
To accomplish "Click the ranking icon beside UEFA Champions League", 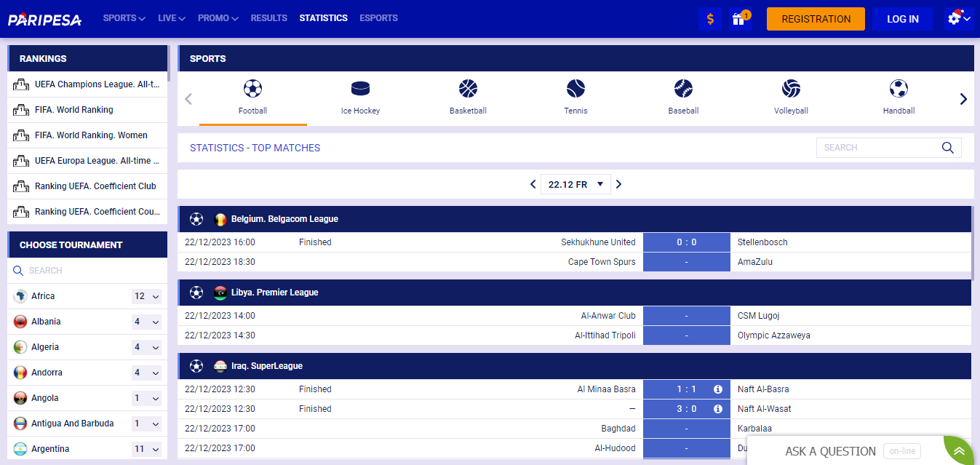I will 21,84.
